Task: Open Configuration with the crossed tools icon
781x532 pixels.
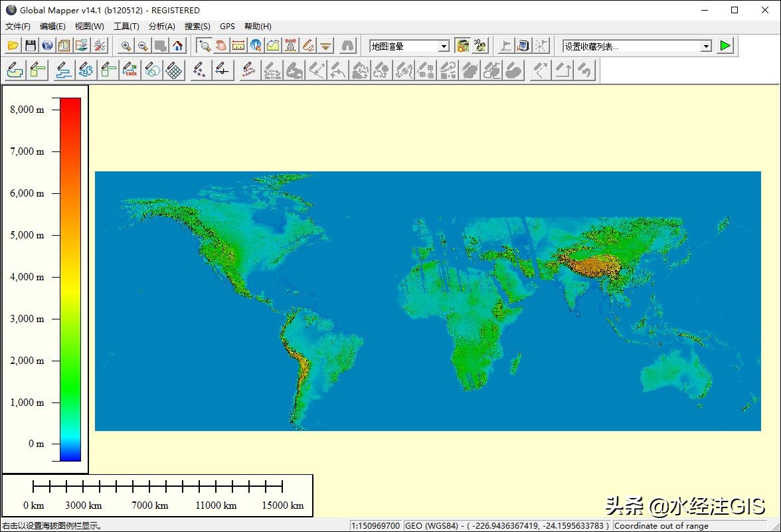Action: click(100, 46)
